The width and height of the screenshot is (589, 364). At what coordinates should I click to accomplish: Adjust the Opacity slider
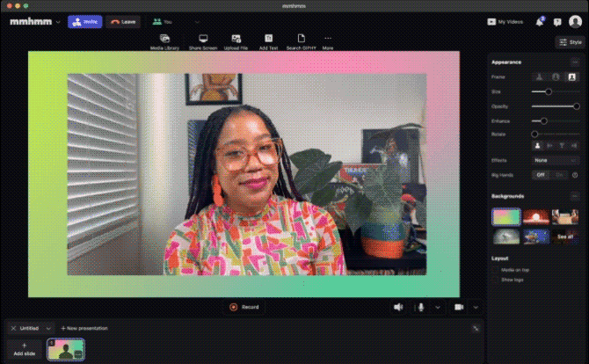pyautogui.click(x=556, y=106)
